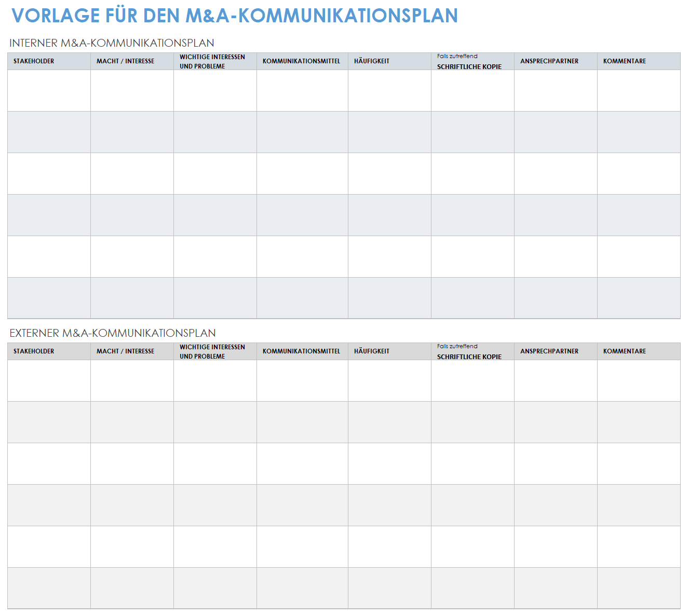Click first empty Stakeholder cell in internal table
This screenshot has height=616, width=689.
[49, 91]
